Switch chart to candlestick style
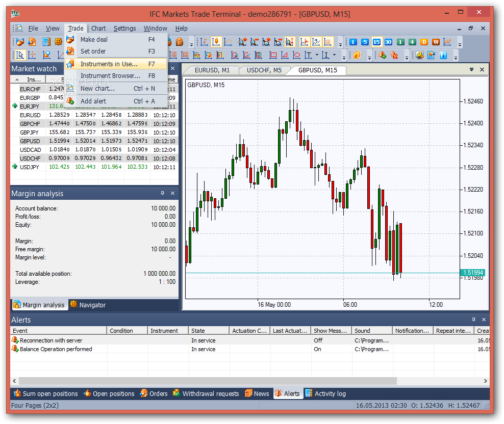Viewport: 504px width, 424px height. 216,42
